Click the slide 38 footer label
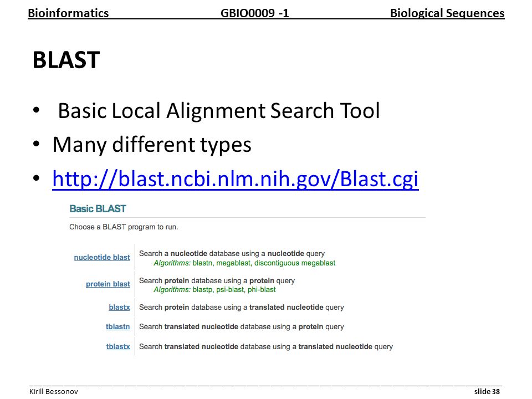 (487, 391)
